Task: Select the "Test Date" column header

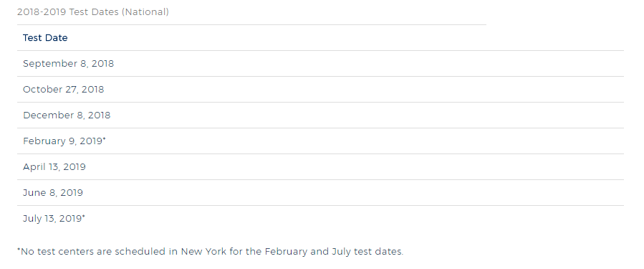Action: tap(45, 38)
